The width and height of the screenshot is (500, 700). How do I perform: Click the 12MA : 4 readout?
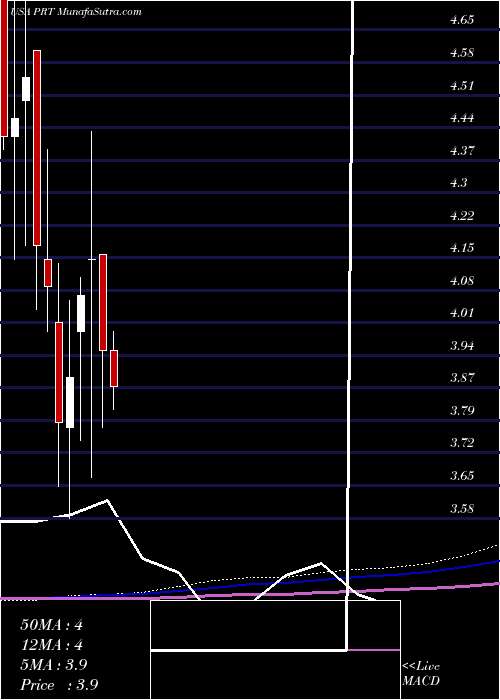tap(51, 645)
